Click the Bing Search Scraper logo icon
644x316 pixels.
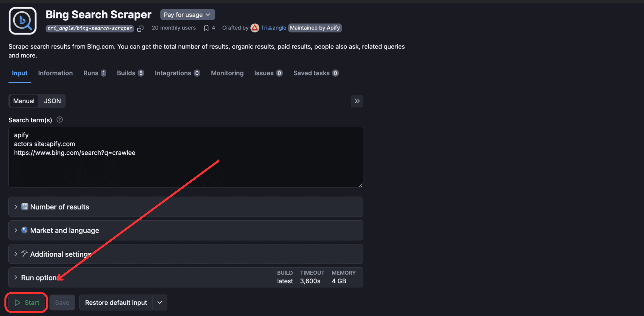point(22,20)
